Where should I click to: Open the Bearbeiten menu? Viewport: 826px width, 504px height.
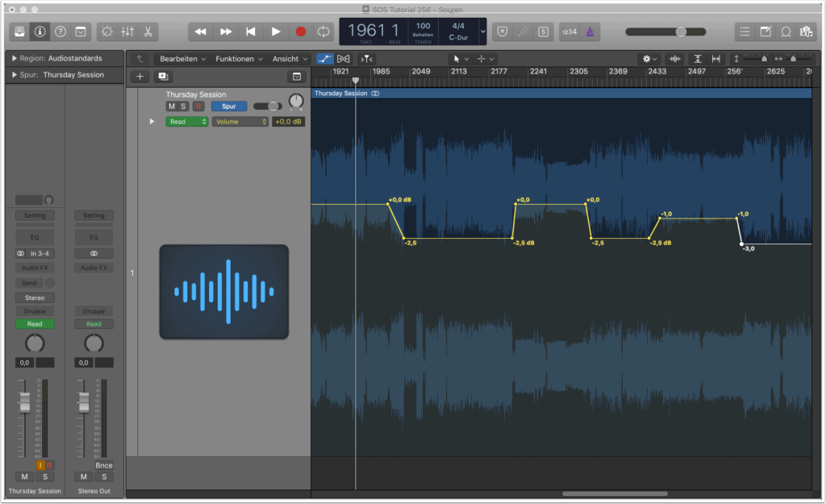click(182, 59)
